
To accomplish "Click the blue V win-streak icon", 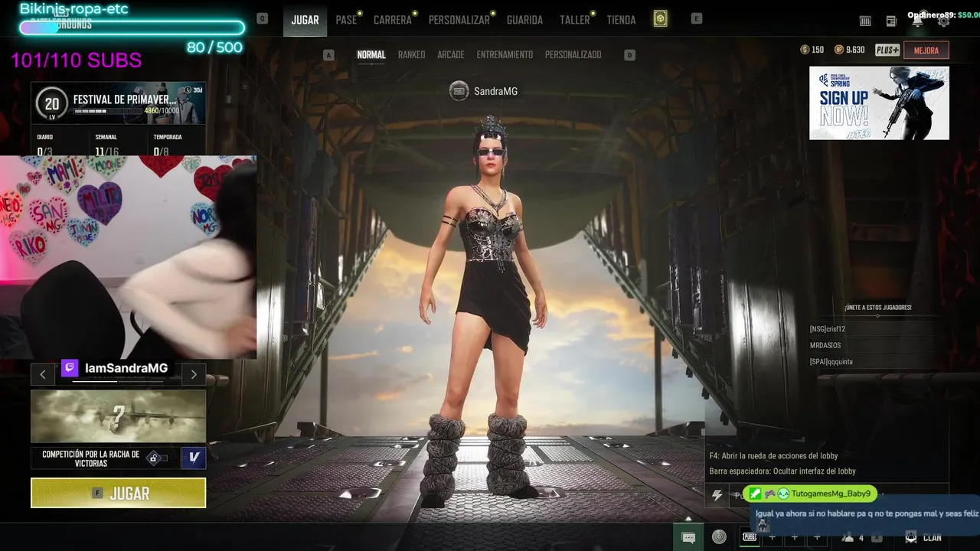I will [193, 458].
